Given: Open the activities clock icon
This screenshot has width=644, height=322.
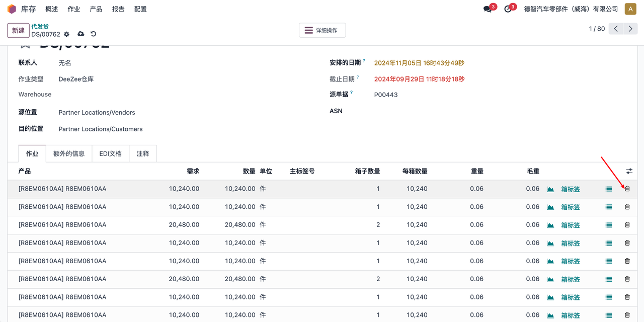Looking at the screenshot, I should [507, 9].
